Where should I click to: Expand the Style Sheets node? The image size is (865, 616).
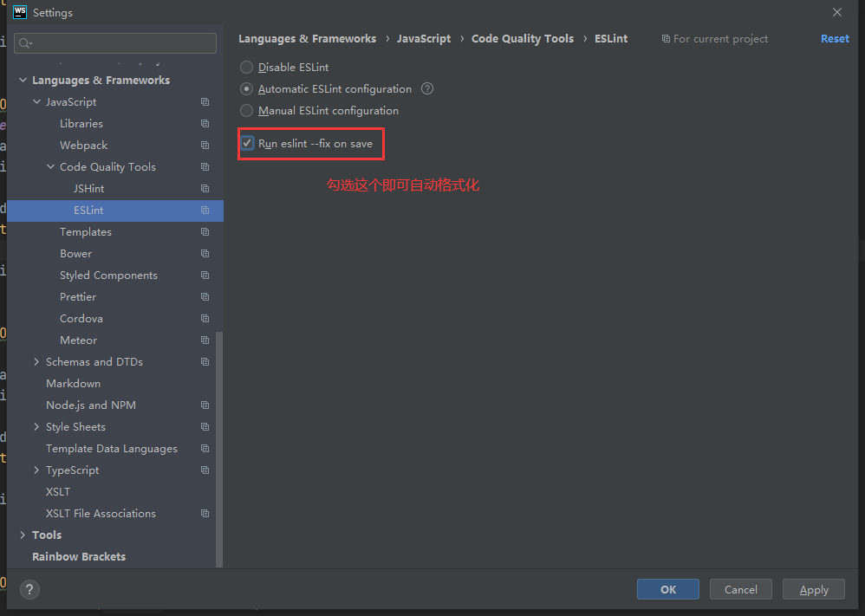pos(36,427)
